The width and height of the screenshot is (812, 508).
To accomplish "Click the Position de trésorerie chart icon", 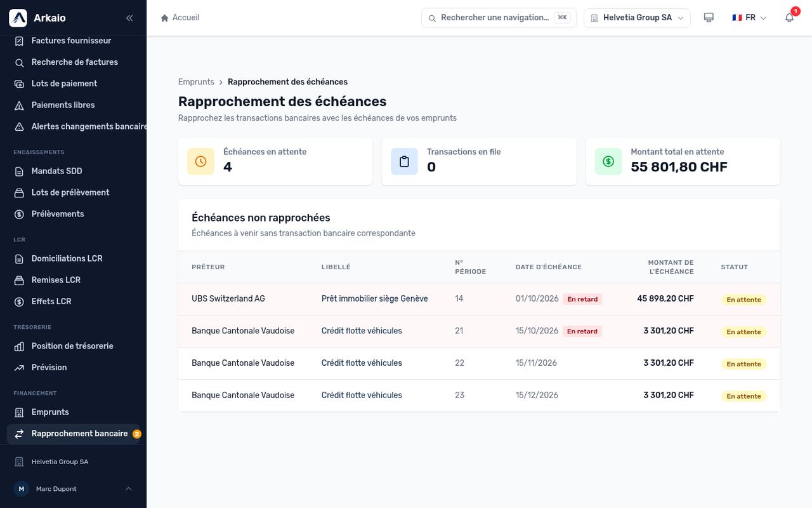I will pos(19,346).
